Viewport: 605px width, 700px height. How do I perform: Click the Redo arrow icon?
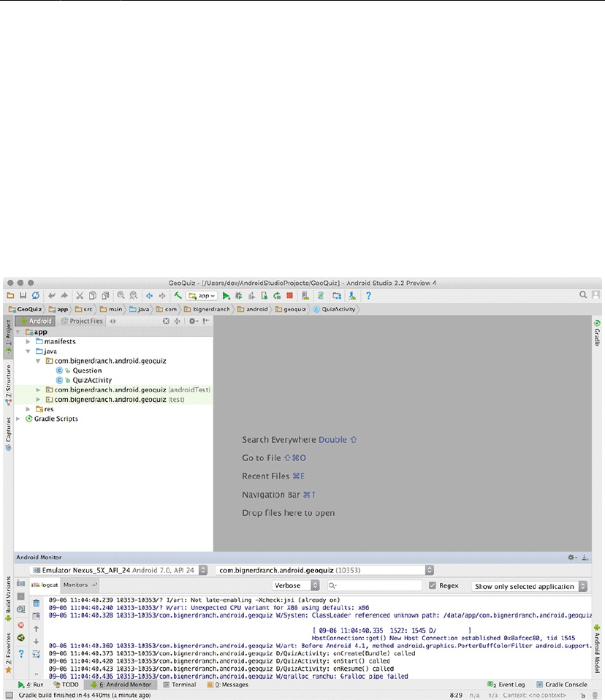64,295
